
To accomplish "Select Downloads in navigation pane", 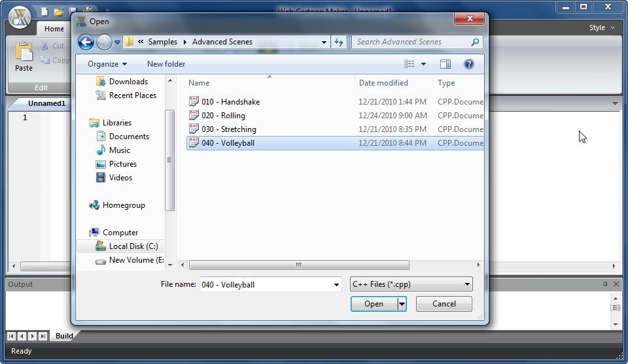I will (128, 82).
